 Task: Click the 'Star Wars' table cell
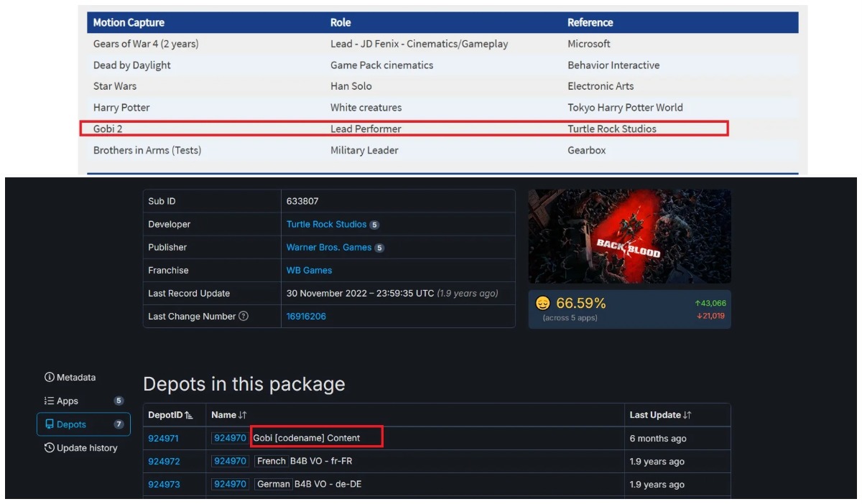click(115, 86)
